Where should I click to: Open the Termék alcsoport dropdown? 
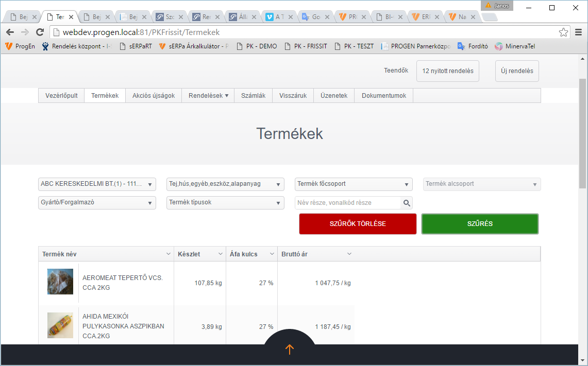482,184
